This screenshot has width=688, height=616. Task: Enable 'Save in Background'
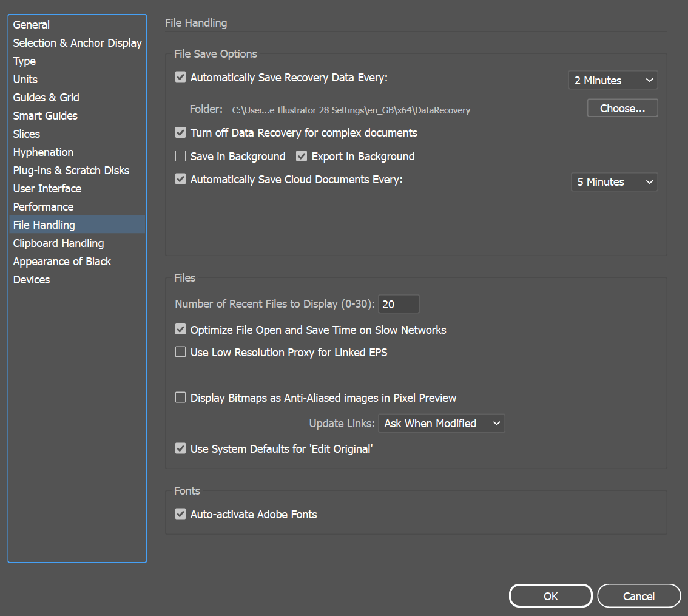coord(180,156)
